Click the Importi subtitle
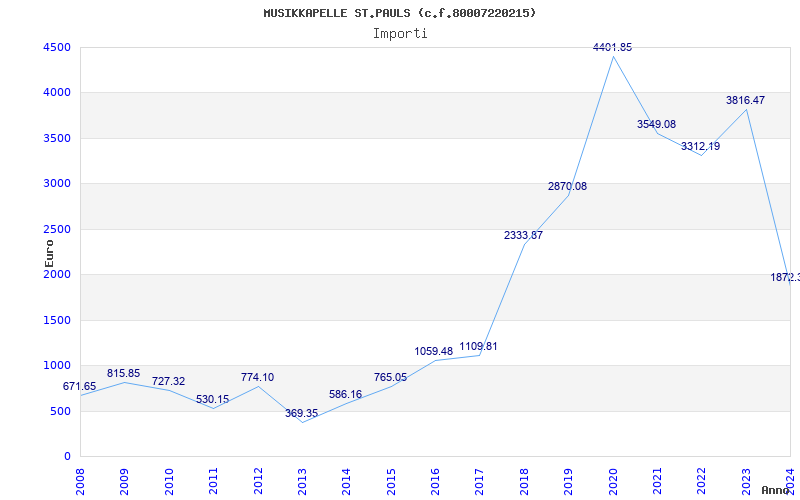Screen dimensions: 800x500 [x=400, y=34]
